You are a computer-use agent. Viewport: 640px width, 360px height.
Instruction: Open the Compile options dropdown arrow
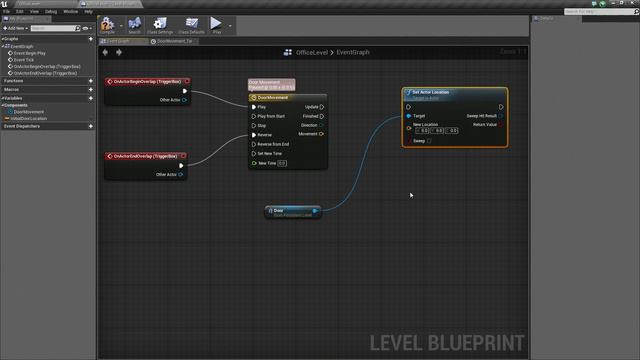pos(121,26)
